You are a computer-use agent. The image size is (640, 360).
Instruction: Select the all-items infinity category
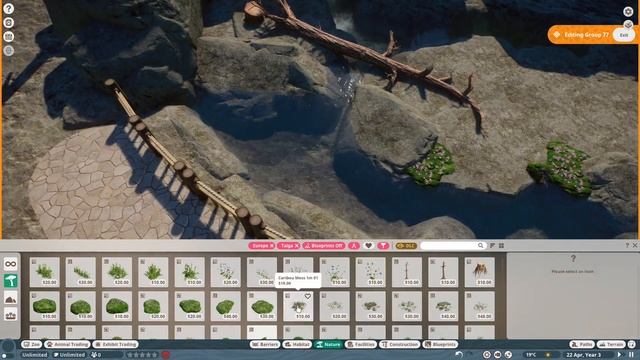(11, 264)
